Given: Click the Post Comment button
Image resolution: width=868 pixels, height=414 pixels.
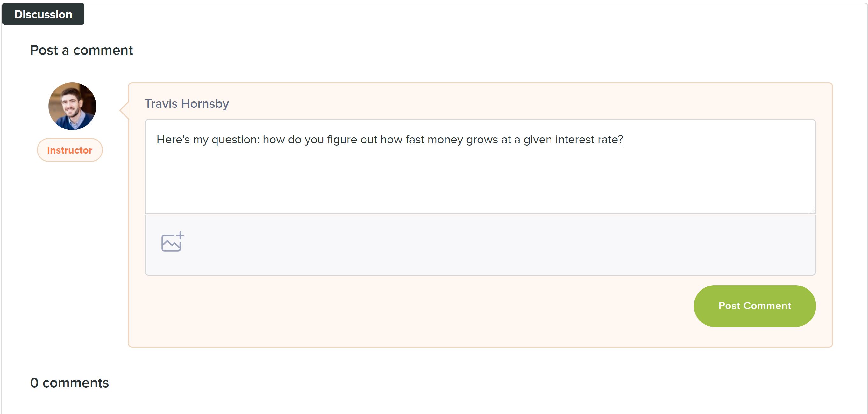Looking at the screenshot, I should point(754,306).
